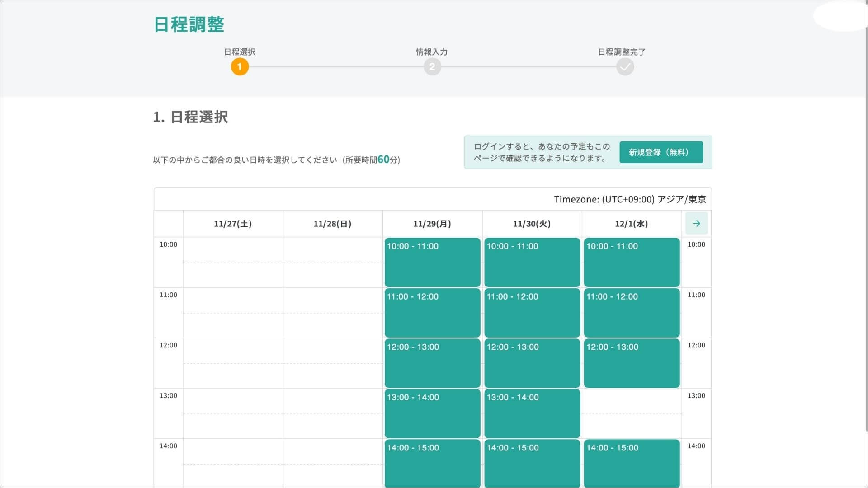Select the 10:00 - 11:00 slot on 11/30
The image size is (868, 488).
click(532, 262)
